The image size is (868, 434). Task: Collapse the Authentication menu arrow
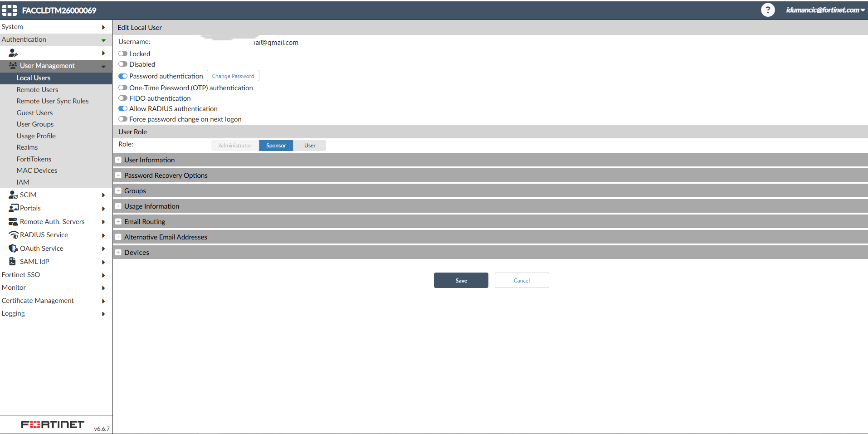coord(103,40)
